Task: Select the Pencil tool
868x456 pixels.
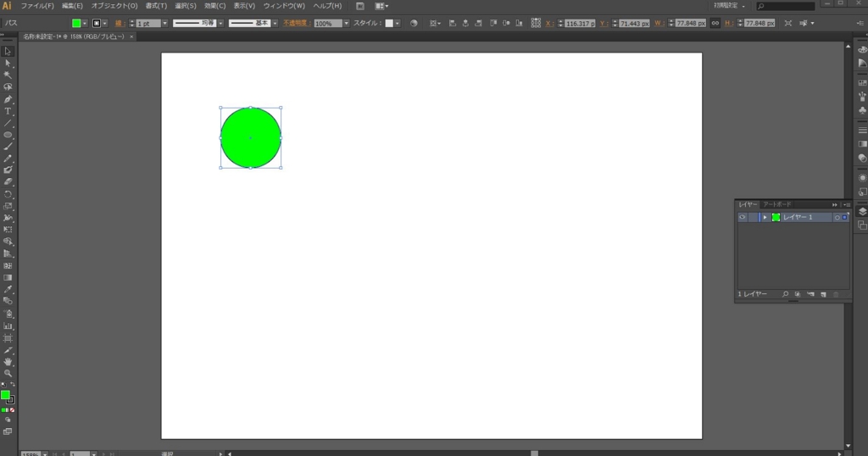Action: tap(8, 158)
